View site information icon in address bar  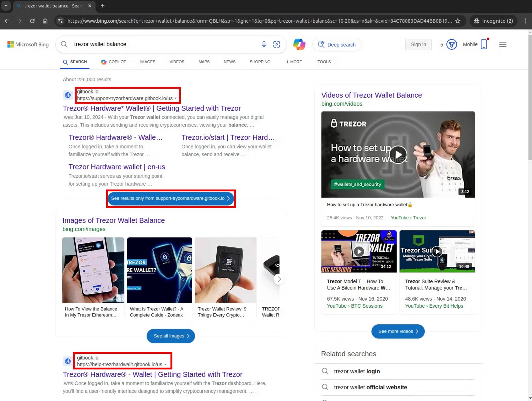[x=60, y=21]
